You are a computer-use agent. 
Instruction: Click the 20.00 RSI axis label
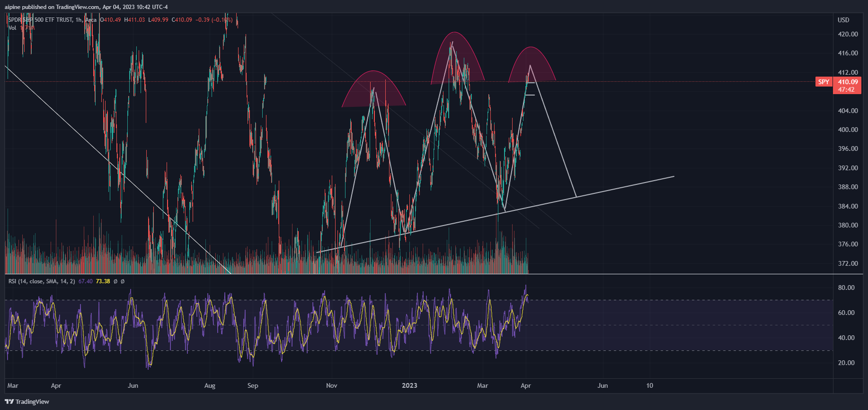846,363
